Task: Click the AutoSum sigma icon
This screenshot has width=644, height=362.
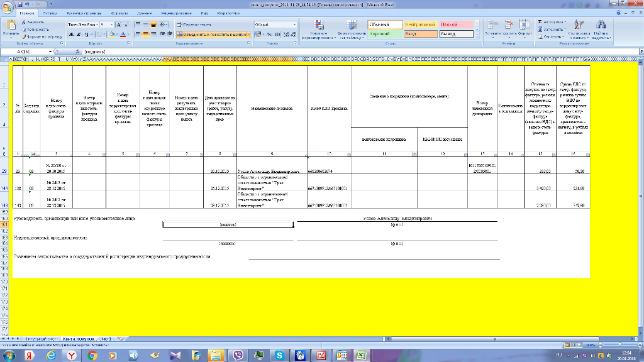Action: click(541, 21)
